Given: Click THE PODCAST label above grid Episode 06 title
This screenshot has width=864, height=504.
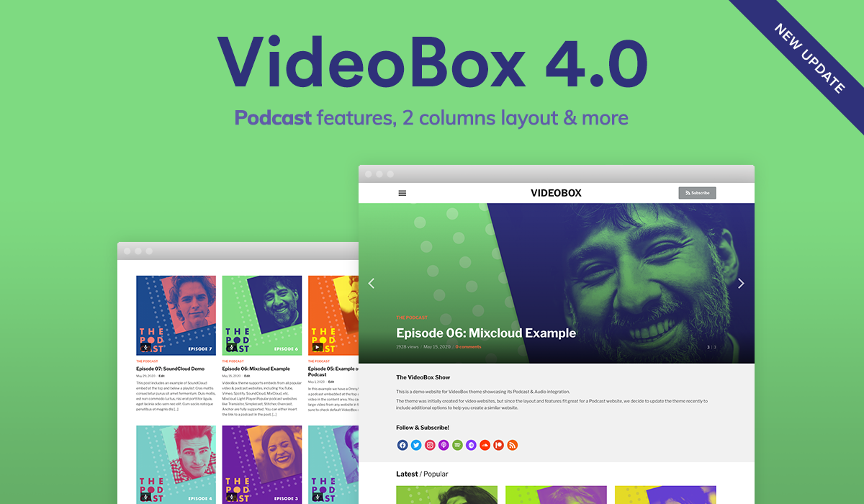Looking at the screenshot, I should click(233, 361).
